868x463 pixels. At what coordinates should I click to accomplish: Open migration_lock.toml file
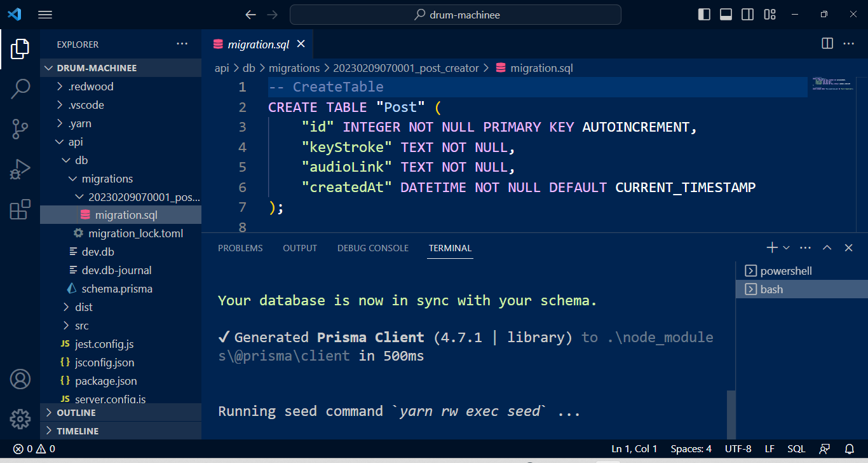[121, 233]
